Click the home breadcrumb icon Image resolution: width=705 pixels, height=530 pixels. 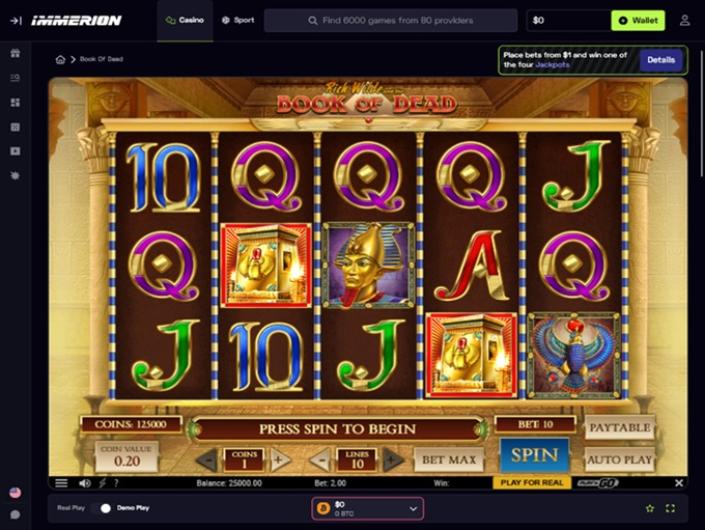point(60,59)
